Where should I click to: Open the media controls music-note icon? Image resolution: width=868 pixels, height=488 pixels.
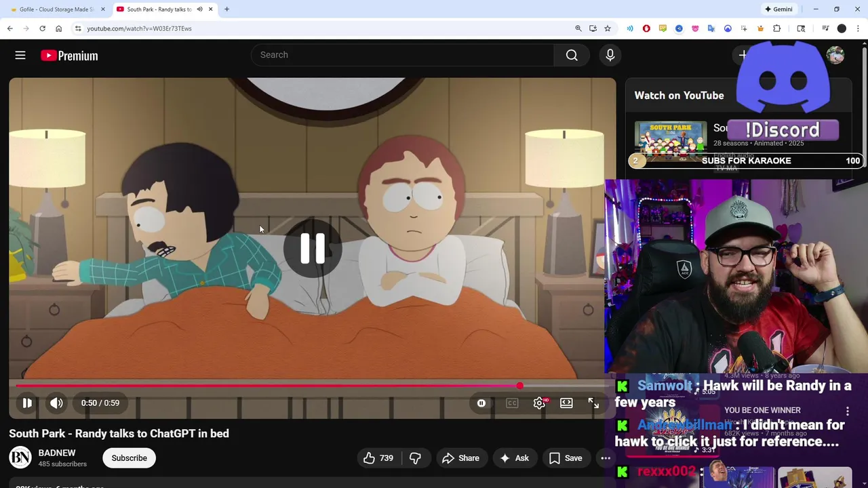tap(825, 28)
